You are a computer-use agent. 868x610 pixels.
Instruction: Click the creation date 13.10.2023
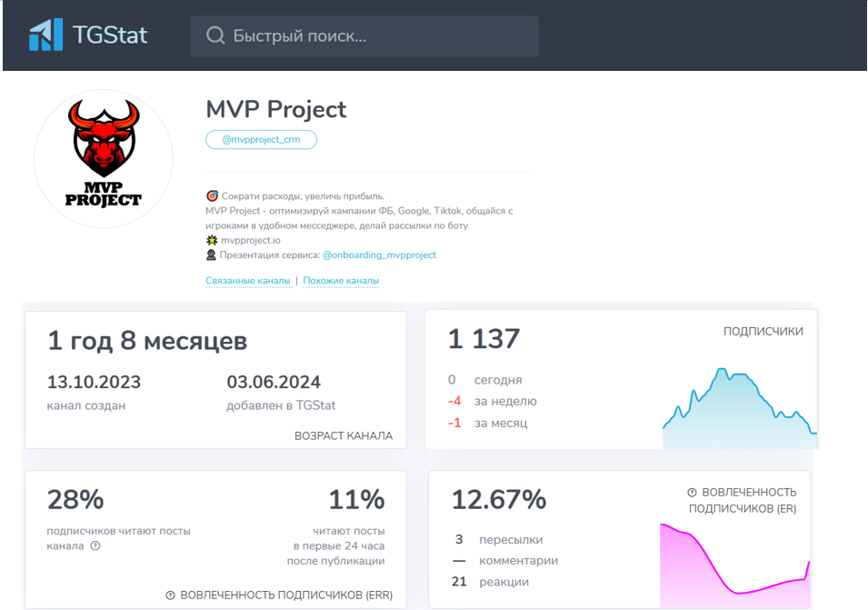coord(95,382)
